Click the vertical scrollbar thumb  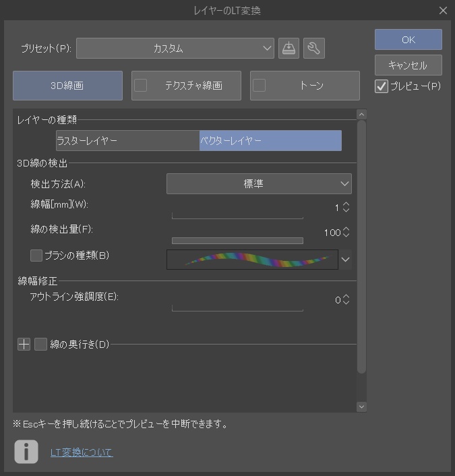pos(361,247)
